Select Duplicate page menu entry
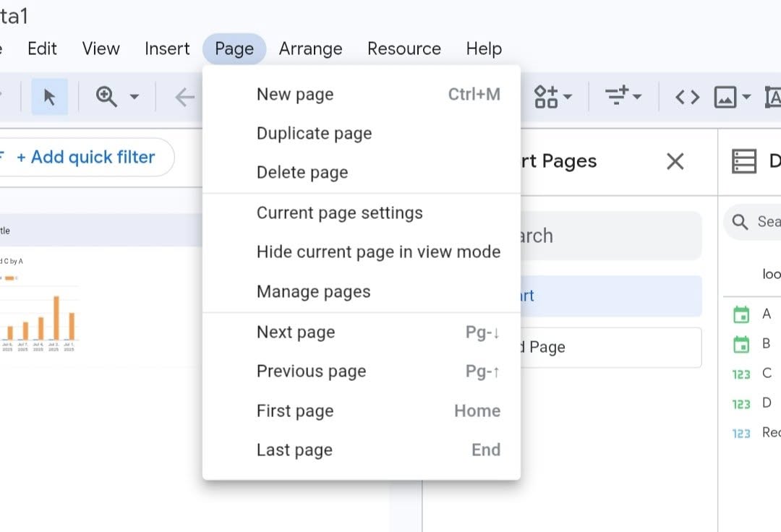The width and height of the screenshot is (781, 532). (314, 134)
